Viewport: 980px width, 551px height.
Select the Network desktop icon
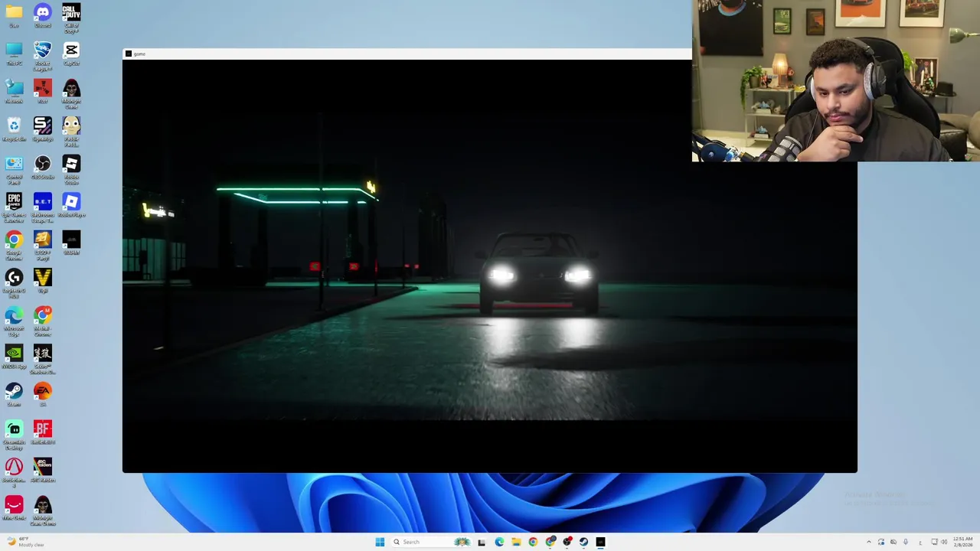pyautogui.click(x=14, y=91)
